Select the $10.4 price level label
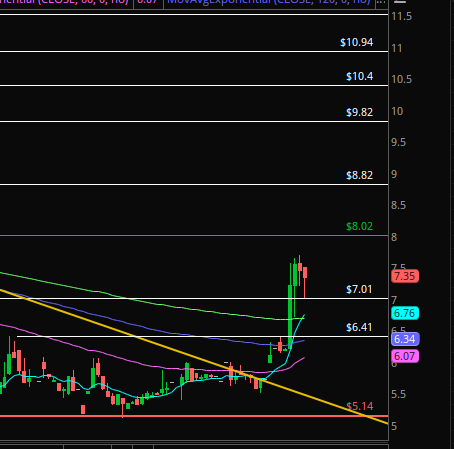The image size is (454, 449). [x=359, y=77]
